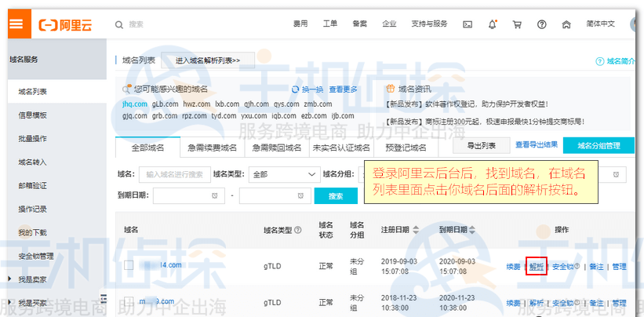Image resolution: width=644 pixels, height=317 pixels.
Task: Open calendar icon in first 到期日期 field
Action: click(215, 195)
